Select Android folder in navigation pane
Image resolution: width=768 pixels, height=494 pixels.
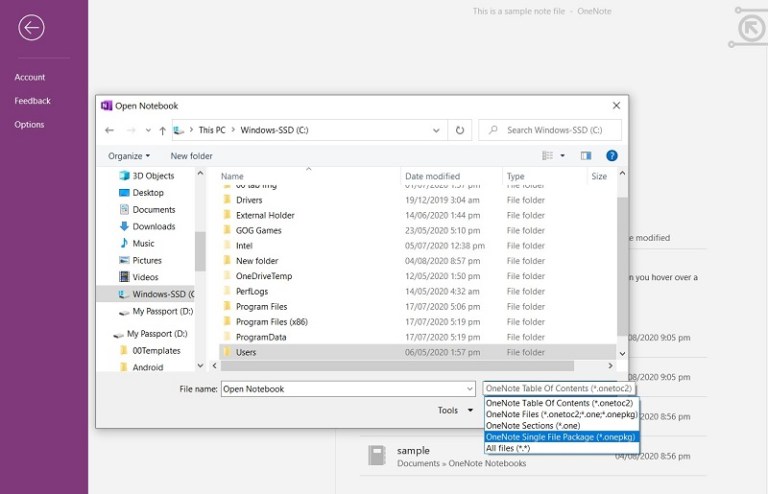coord(142,367)
